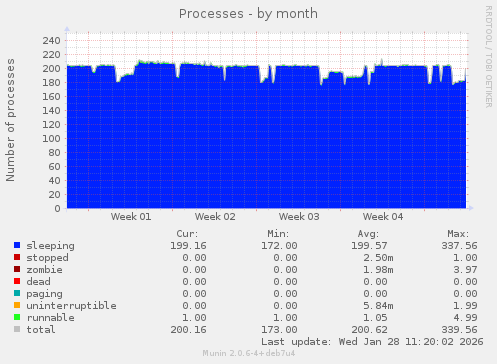Click the green runnable legend swatch
The image size is (497, 364).
click(17, 317)
